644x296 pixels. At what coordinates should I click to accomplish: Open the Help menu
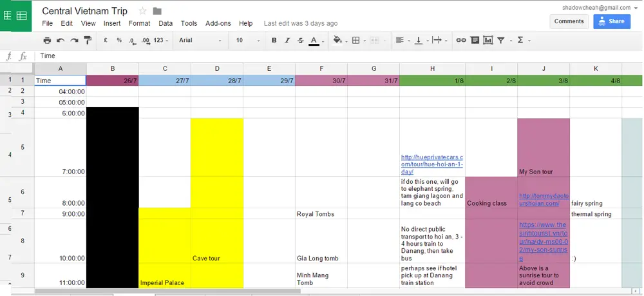click(245, 23)
